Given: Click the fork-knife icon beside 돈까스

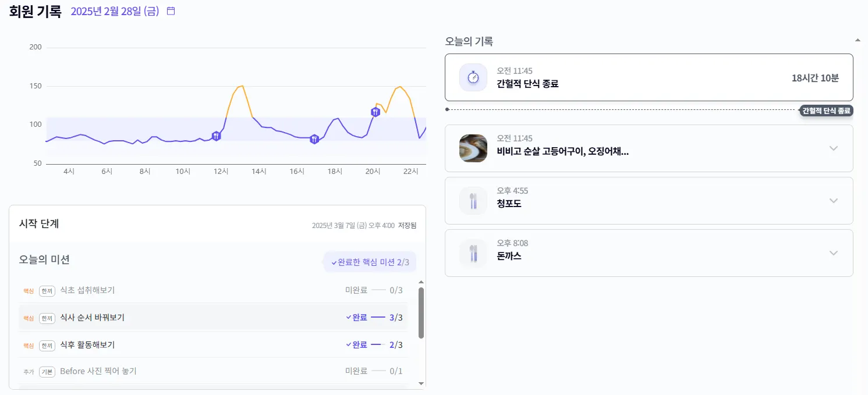Looking at the screenshot, I should (x=473, y=253).
